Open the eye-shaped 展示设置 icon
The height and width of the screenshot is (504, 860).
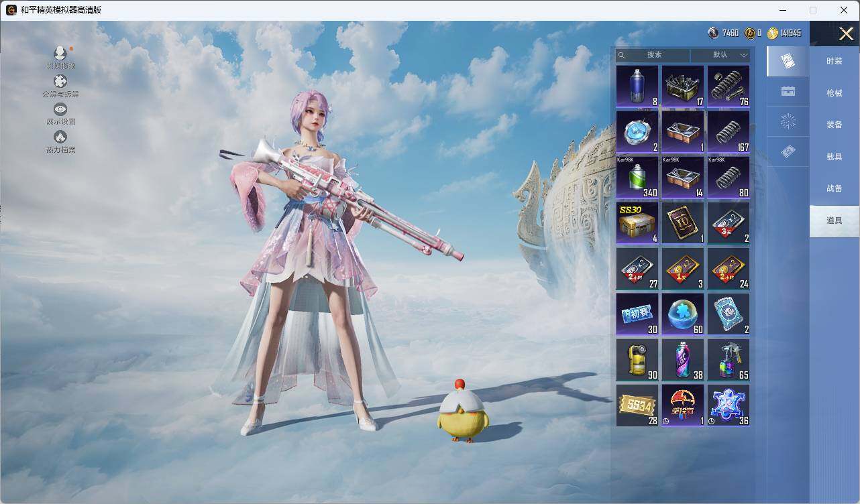[60, 109]
